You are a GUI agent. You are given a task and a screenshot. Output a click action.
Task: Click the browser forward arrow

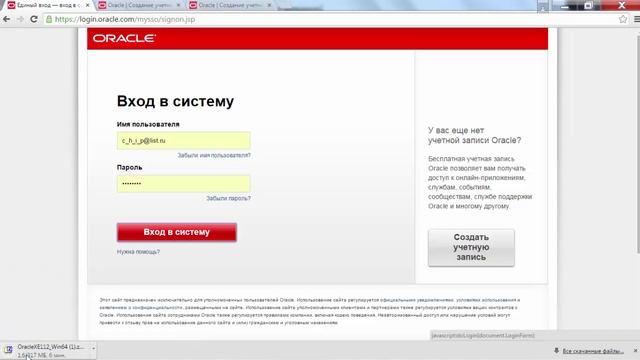20,19
